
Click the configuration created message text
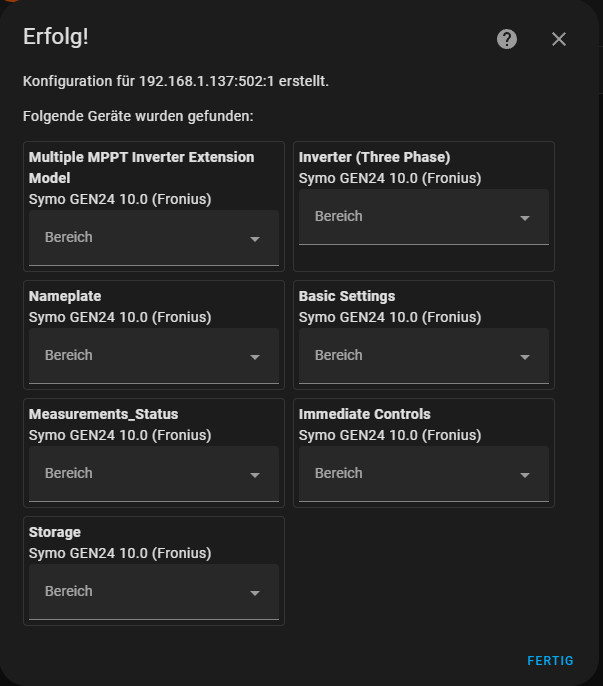tap(176, 81)
